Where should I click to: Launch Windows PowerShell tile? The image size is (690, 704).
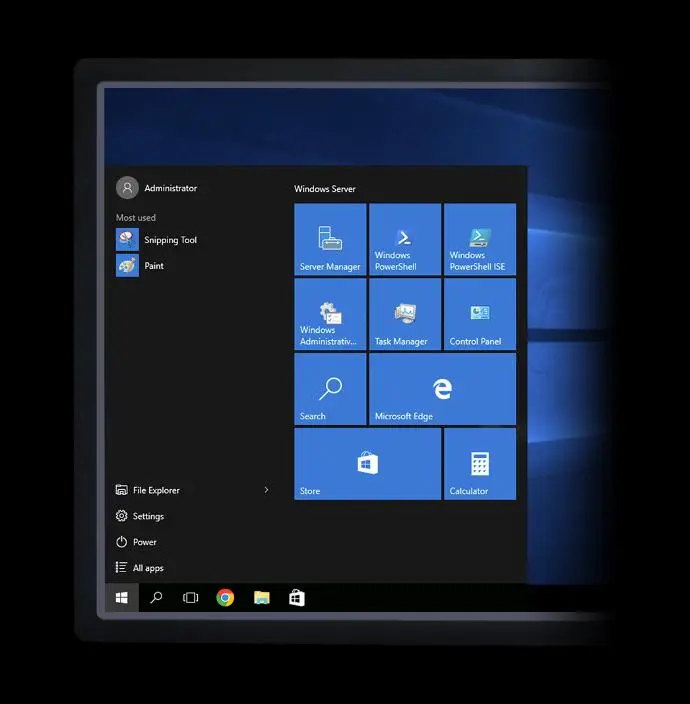405,240
